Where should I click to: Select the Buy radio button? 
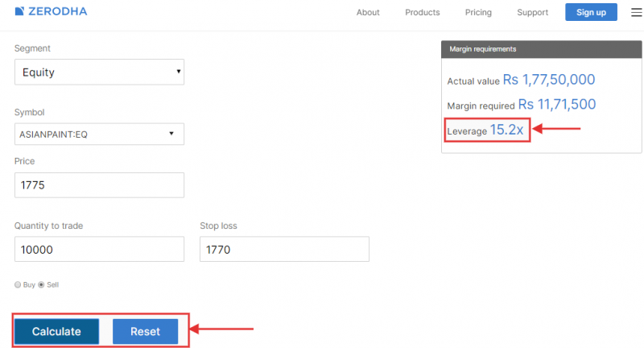click(18, 284)
